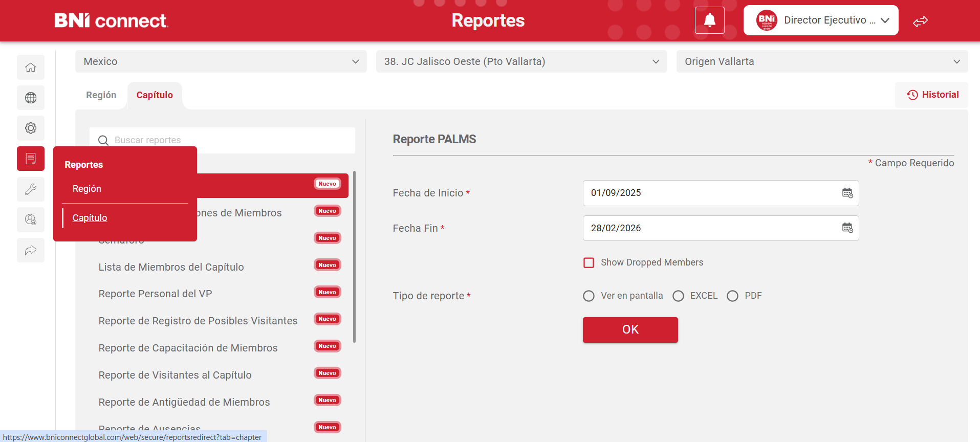980x442 pixels.
Task: Open the globe icon in sidebar
Action: point(31,98)
